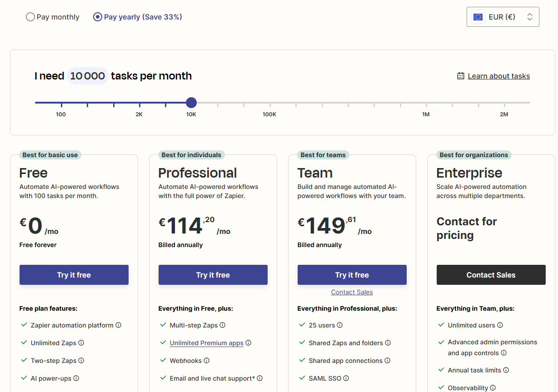
Task: Click the info icon beside Unlimited users
Action: pos(499,325)
